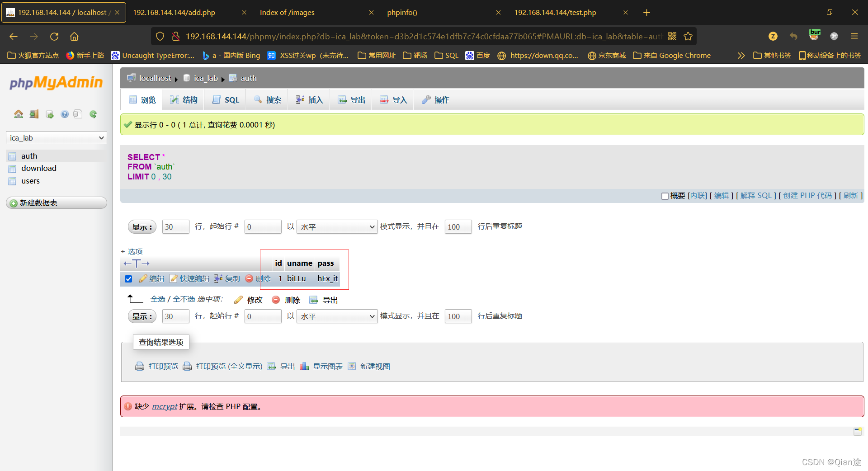Viewport: 868px width, 471px height.
Task: Click the browser home icon
Action: (x=75, y=37)
